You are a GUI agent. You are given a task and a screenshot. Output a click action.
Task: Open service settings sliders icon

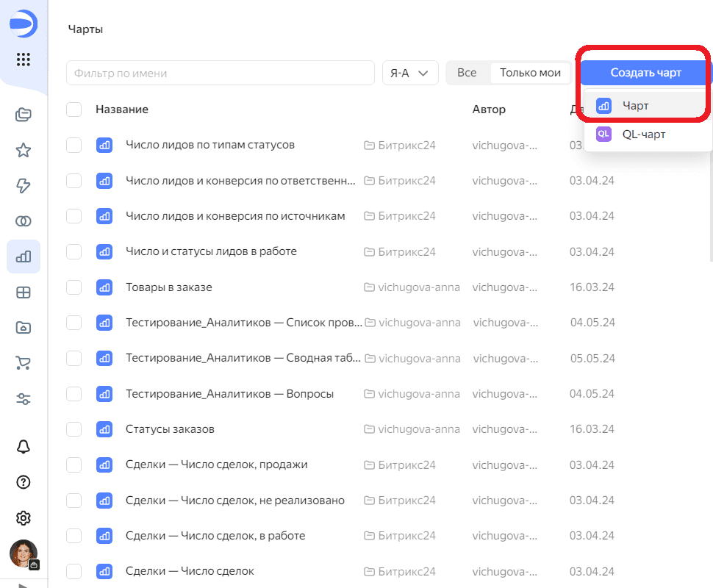pos(24,399)
